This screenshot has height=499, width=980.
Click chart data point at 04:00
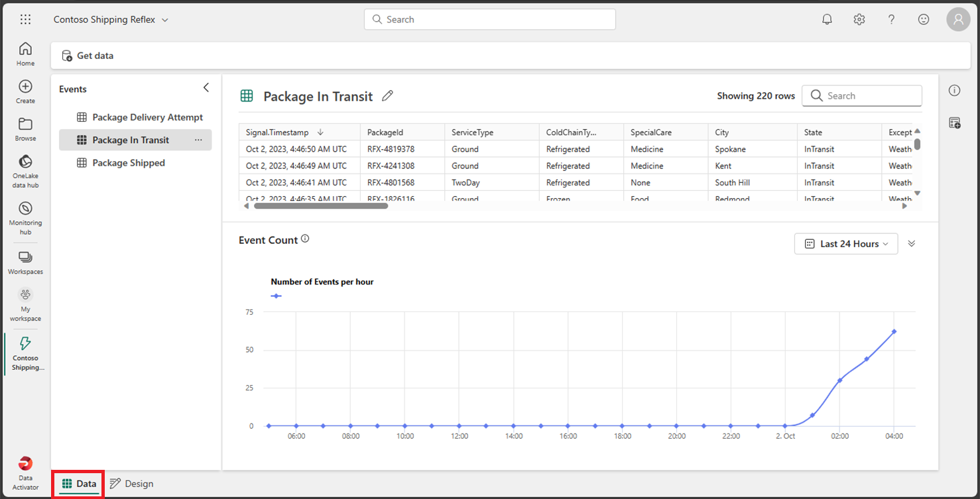(x=894, y=331)
